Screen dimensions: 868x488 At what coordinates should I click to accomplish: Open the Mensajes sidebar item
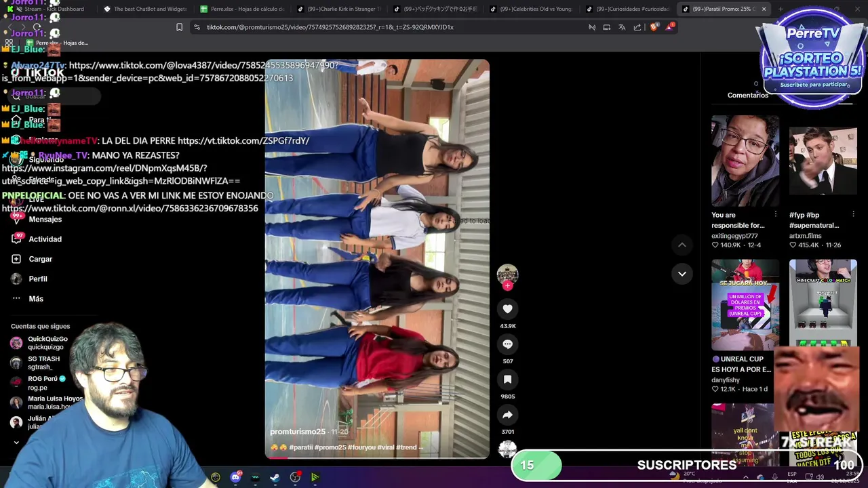coord(37,220)
